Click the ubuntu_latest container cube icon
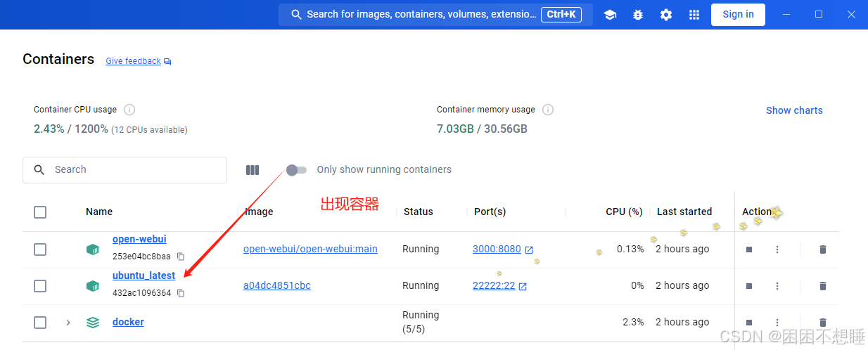 click(x=93, y=285)
